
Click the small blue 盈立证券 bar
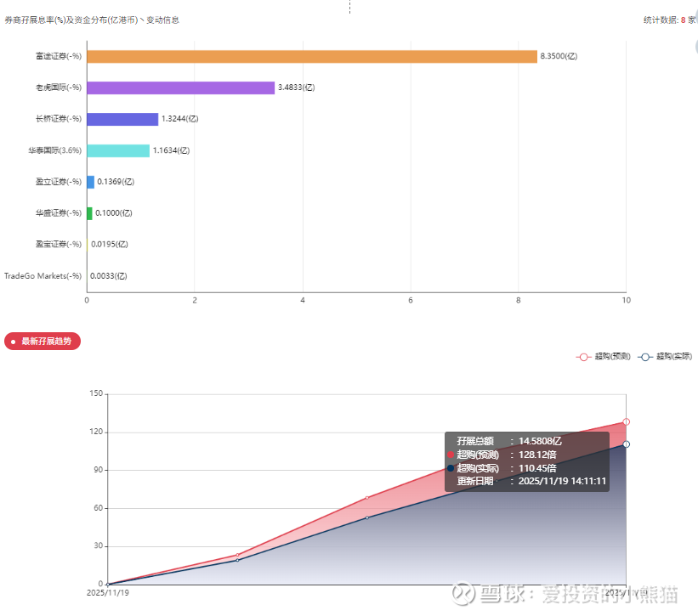pyautogui.click(x=91, y=182)
